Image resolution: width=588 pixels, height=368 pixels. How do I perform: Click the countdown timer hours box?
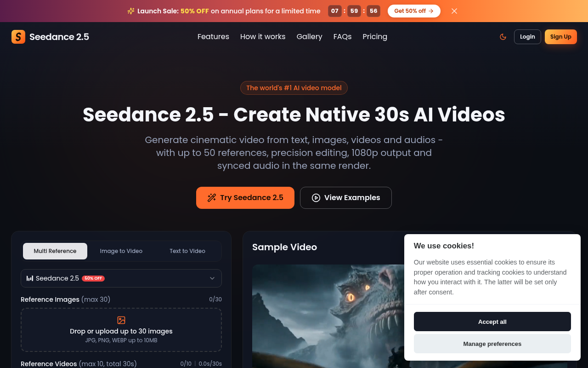(335, 11)
